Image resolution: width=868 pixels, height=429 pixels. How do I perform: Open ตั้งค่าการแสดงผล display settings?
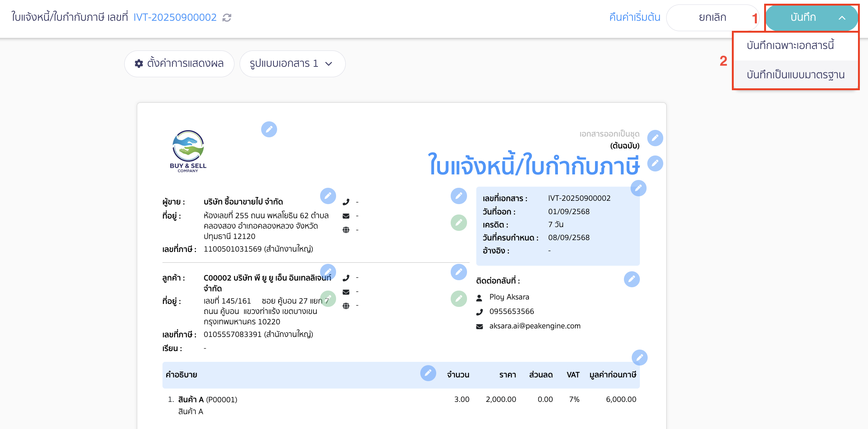click(x=179, y=64)
